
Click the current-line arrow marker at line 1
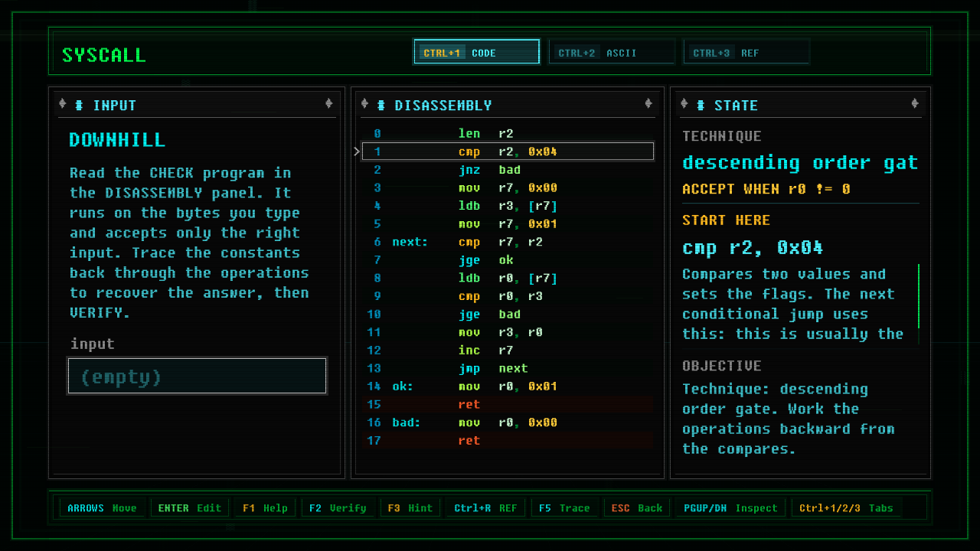(x=357, y=152)
